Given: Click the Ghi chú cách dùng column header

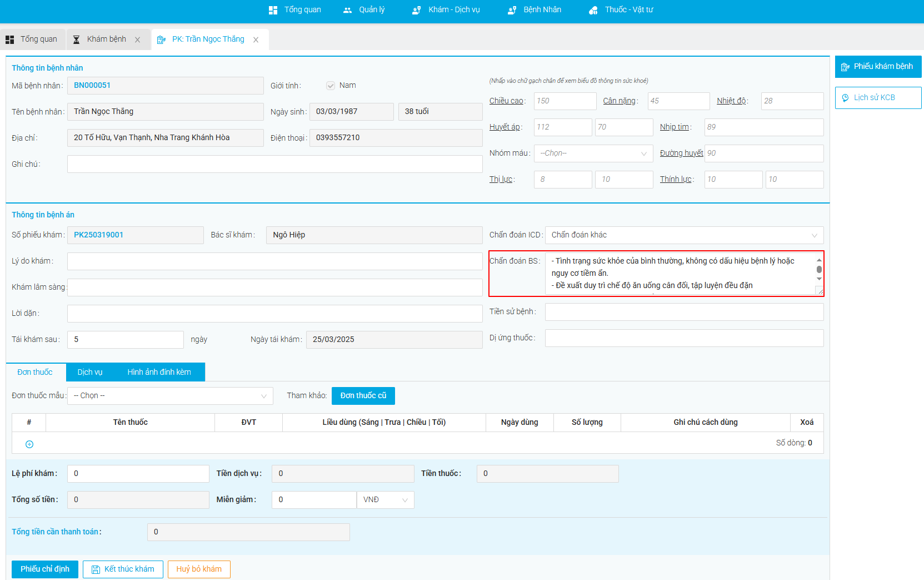Looking at the screenshot, I should pos(706,423).
